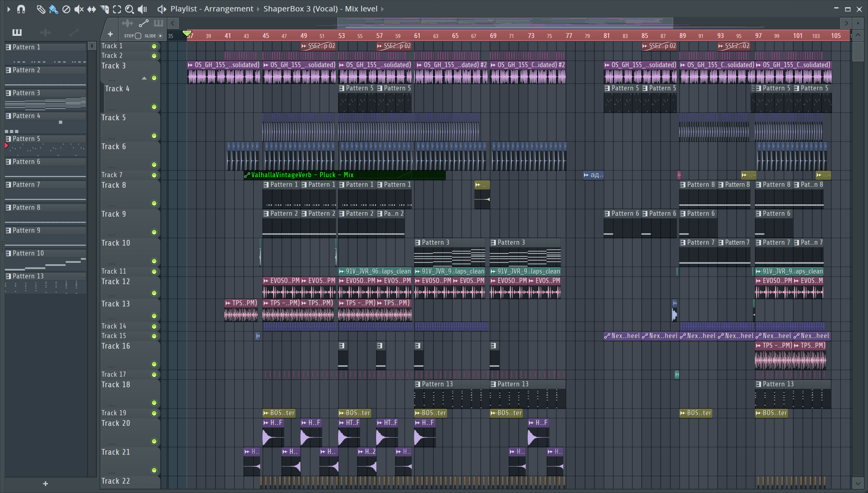Screen dimensions: 868x493
Task: Select the Track 12 label
Action: pos(116,282)
